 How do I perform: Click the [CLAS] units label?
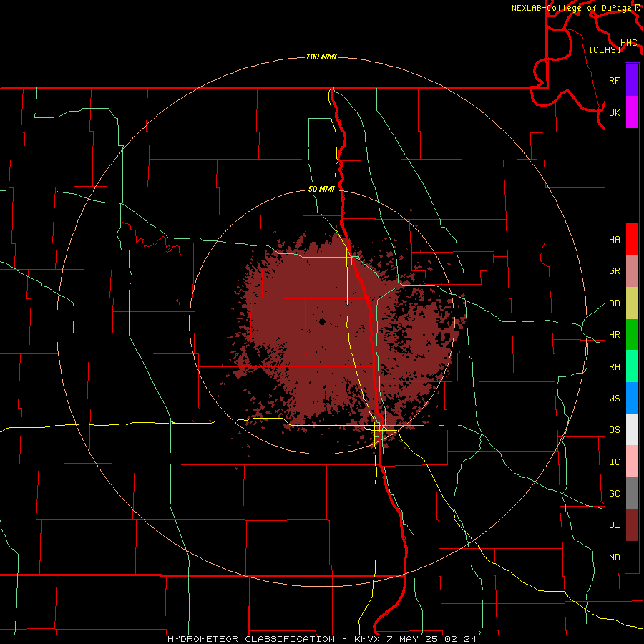point(605,49)
